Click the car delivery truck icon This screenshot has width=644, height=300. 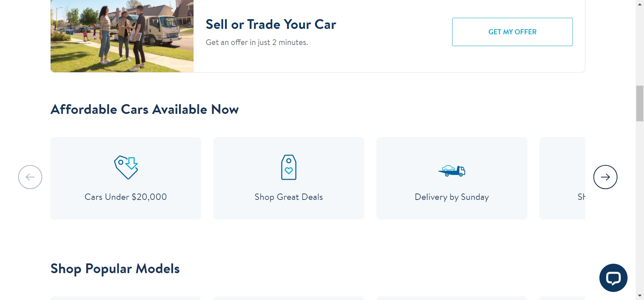coord(451,171)
